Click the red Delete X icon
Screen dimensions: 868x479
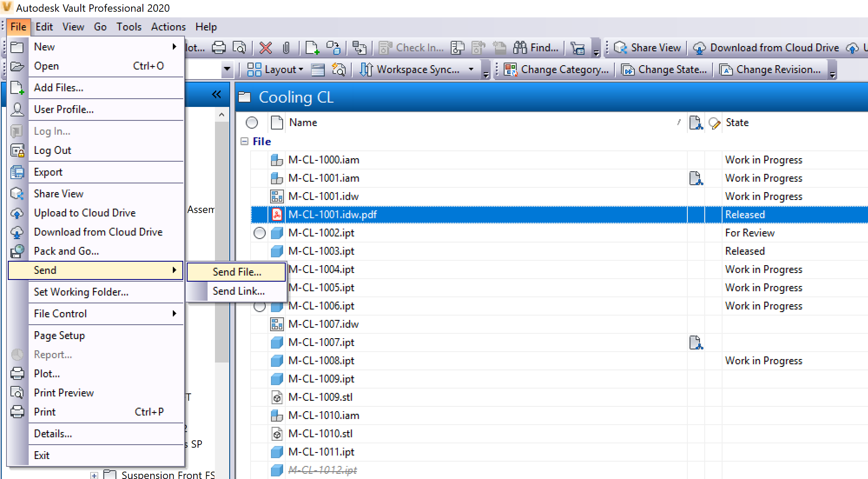[265, 48]
